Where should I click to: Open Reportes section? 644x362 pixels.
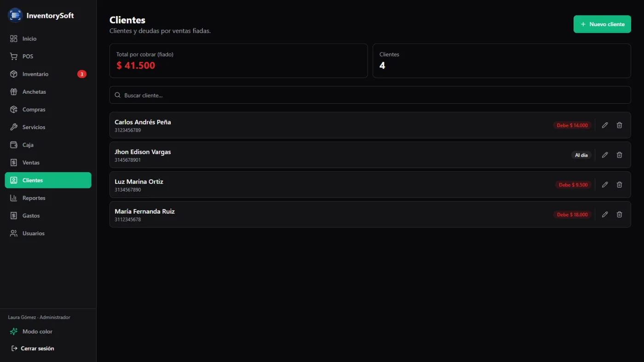point(48,198)
